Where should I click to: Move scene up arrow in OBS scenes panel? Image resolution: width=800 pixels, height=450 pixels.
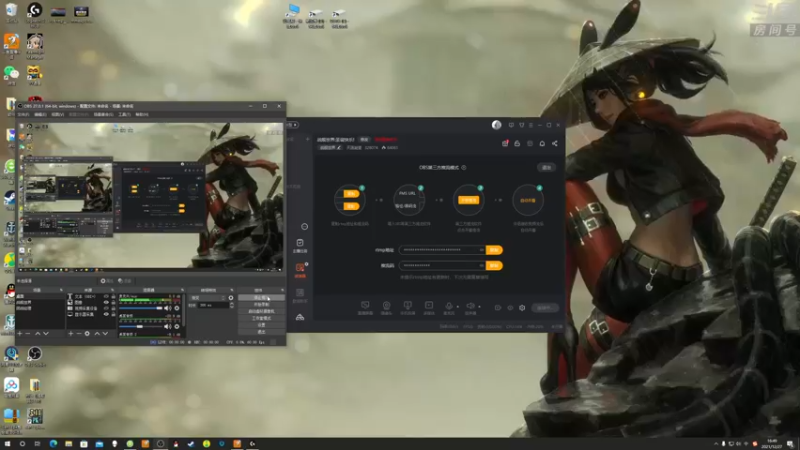[x=37, y=334]
